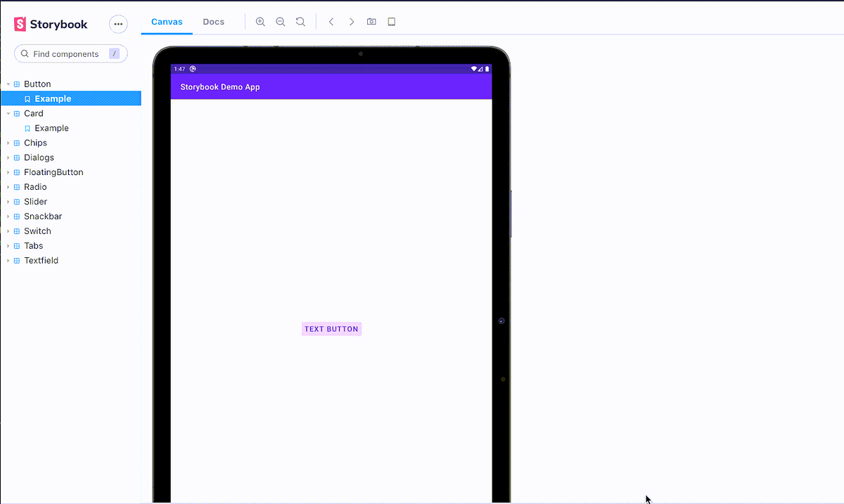
Task: Click the Button component grid icon
Action: coord(16,84)
